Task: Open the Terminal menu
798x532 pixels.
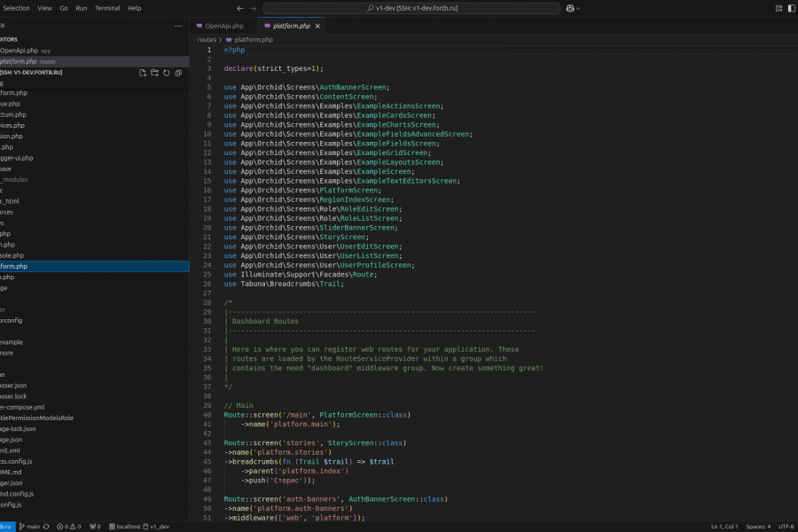Action: [x=107, y=8]
